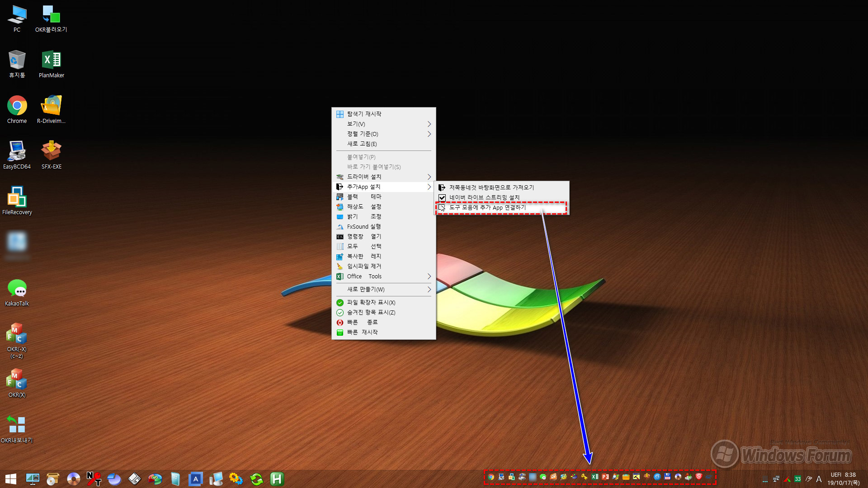Click the Excel icon in the added toolbar

pos(595,477)
